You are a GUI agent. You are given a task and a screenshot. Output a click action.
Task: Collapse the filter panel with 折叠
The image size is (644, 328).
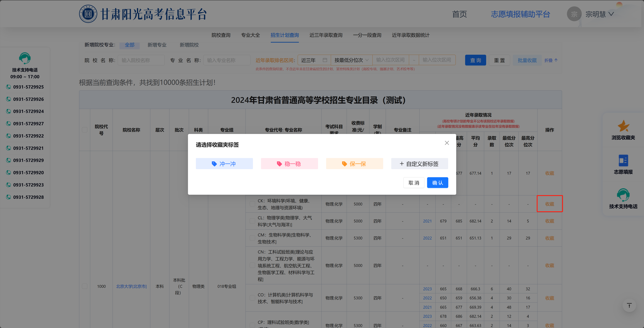[551, 60]
